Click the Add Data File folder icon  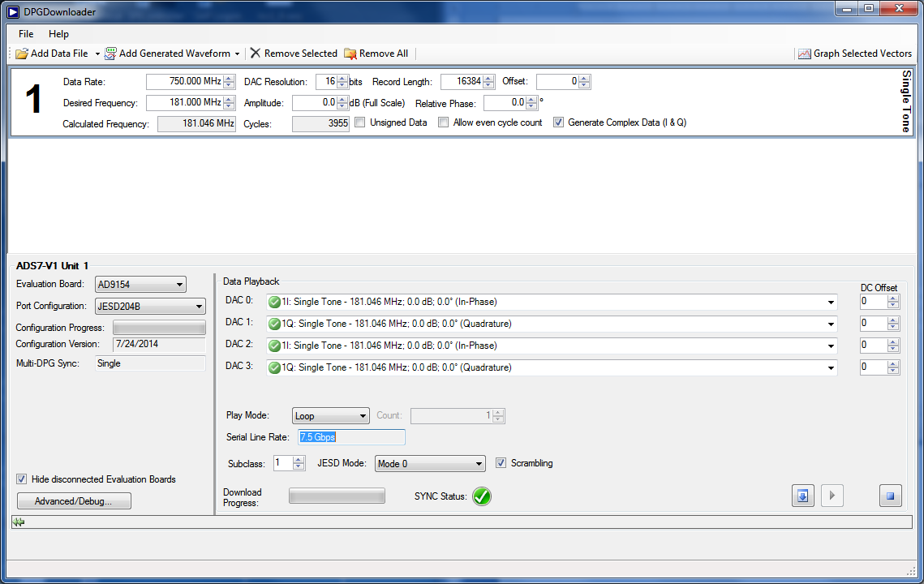tap(22, 54)
